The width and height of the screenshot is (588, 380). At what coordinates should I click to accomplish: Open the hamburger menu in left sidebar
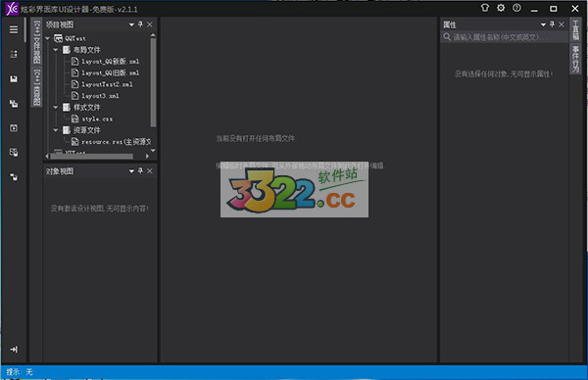click(14, 29)
